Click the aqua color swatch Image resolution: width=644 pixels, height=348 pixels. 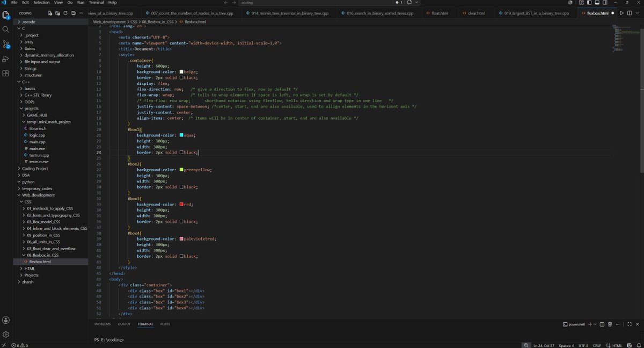point(181,135)
